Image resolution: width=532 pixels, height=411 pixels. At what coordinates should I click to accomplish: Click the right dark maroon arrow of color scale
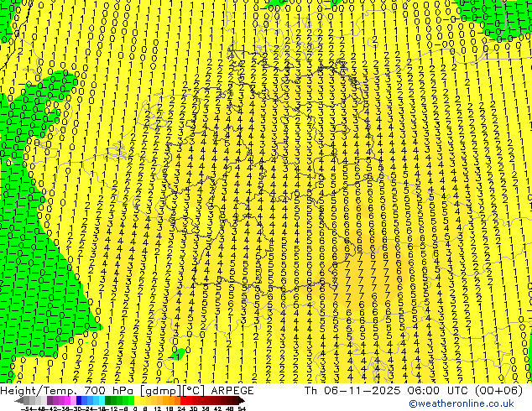(x=242, y=400)
